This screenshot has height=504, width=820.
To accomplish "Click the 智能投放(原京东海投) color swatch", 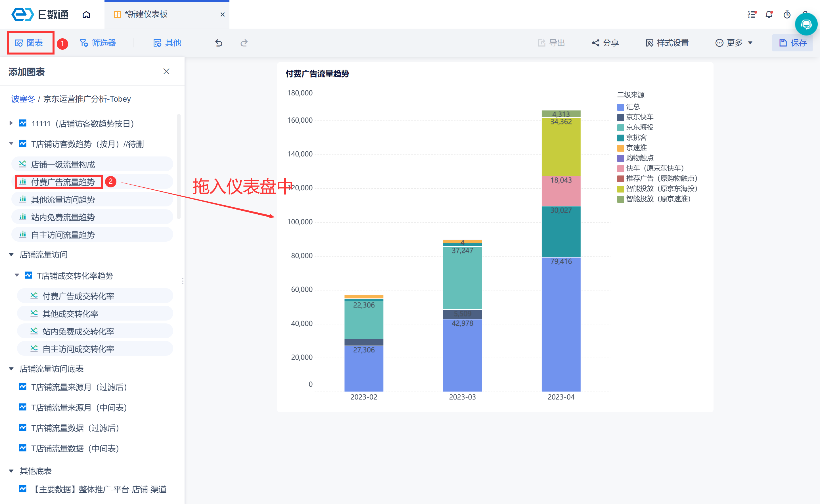I will coord(620,189).
